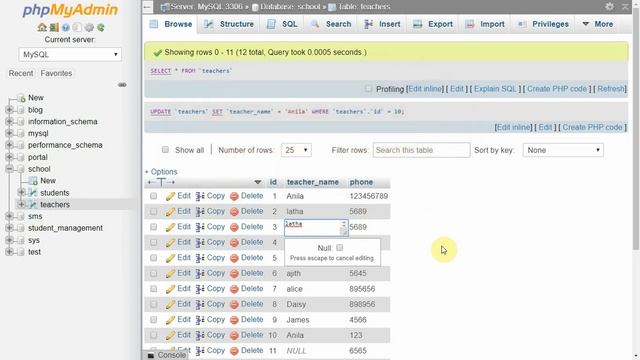Open column visibility dropdown arrow in table header
The image size is (640, 360).
coord(258,182)
